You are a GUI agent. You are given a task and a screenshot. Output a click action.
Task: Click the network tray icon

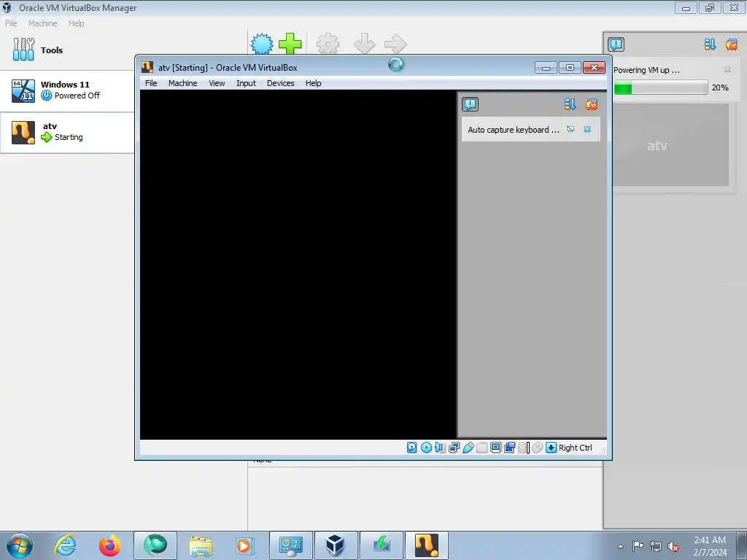click(656, 546)
